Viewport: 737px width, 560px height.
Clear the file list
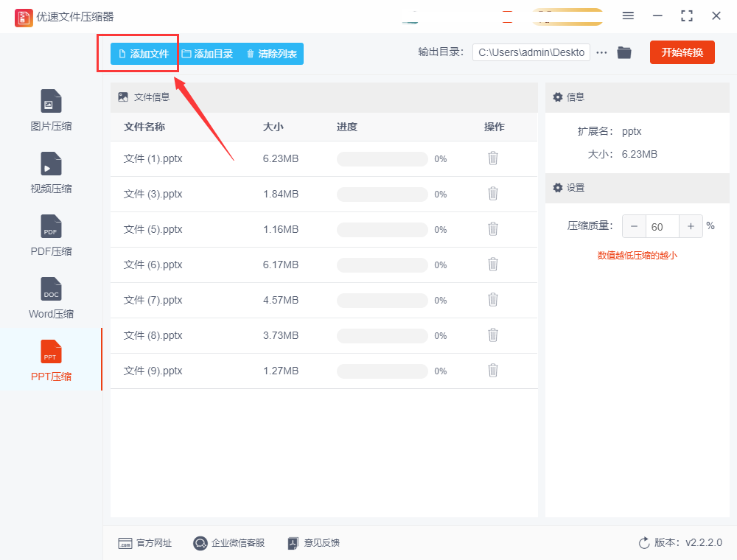click(x=272, y=54)
